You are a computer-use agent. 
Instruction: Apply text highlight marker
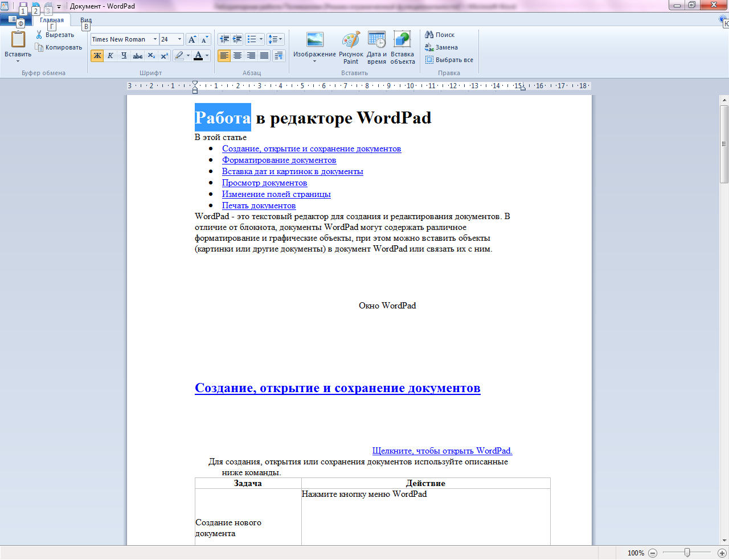pos(179,56)
